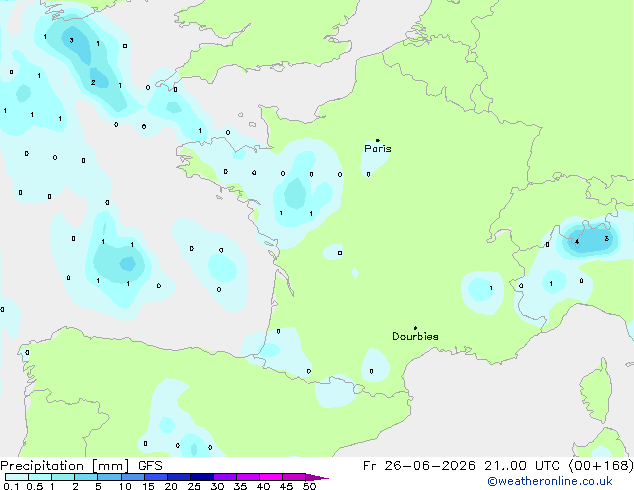Viewport: 634px width, 490px height.
Task: Click the dot marker above Paris label
Action: point(378,140)
